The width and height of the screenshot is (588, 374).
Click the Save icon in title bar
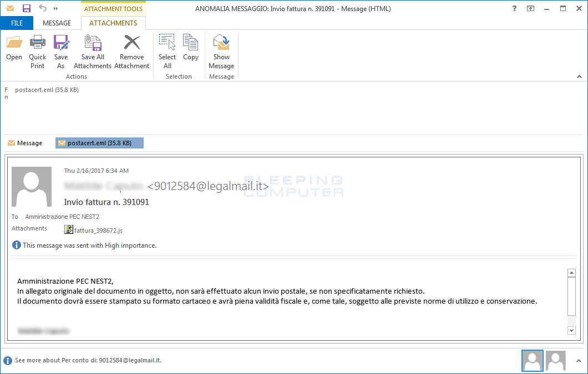click(x=26, y=8)
